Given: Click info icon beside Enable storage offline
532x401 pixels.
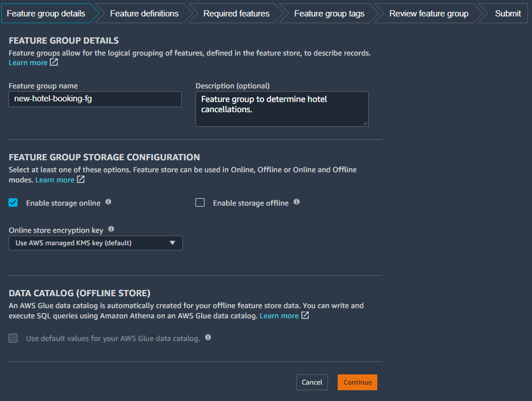Looking at the screenshot, I should point(296,202).
